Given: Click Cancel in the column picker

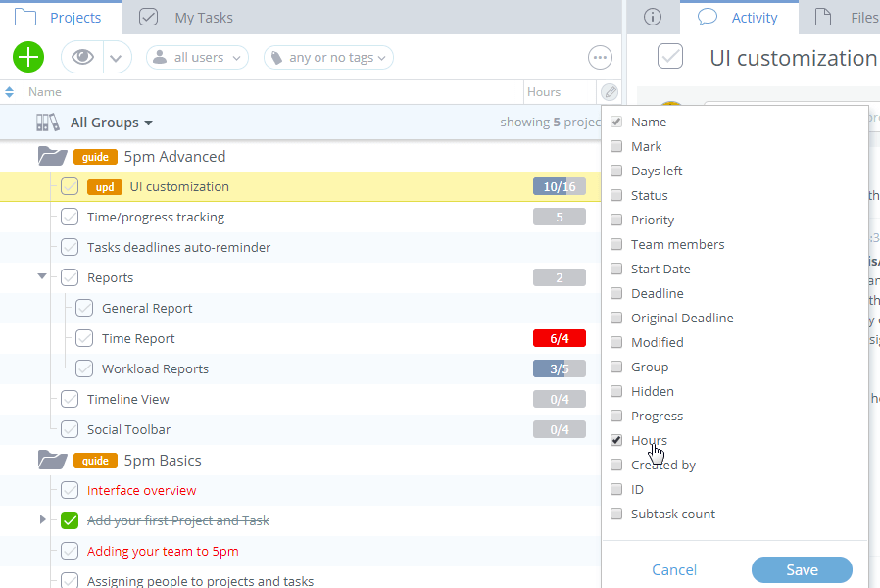Looking at the screenshot, I should pyautogui.click(x=674, y=569).
